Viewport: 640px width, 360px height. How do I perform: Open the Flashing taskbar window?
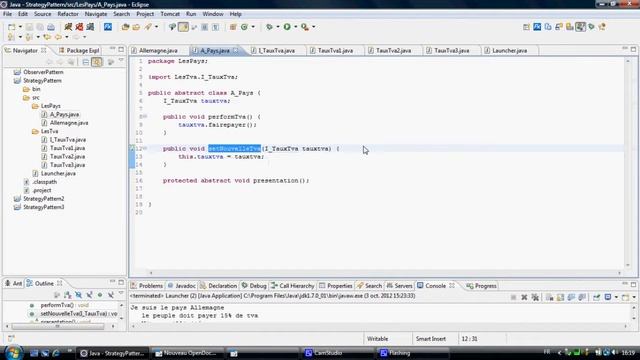pos(412,353)
